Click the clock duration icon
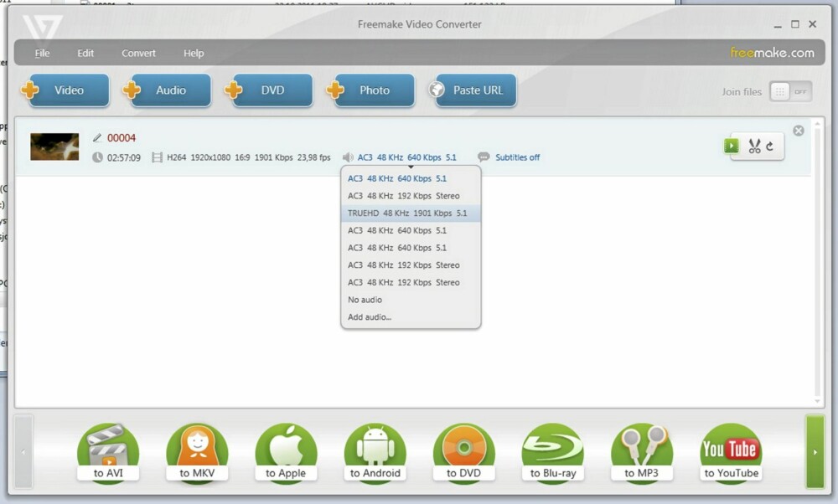This screenshot has height=504, width=838. (97, 157)
